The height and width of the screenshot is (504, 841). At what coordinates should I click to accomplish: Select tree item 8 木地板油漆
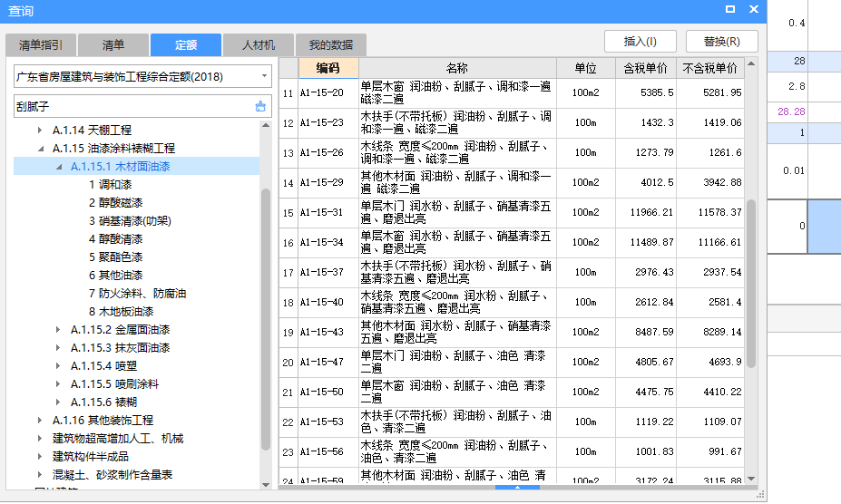(122, 312)
